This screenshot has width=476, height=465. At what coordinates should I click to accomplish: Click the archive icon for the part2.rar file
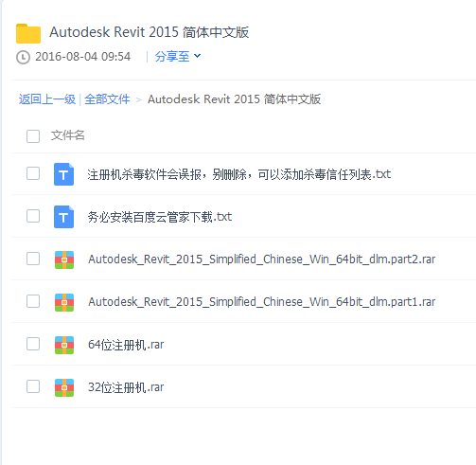pos(64,259)
